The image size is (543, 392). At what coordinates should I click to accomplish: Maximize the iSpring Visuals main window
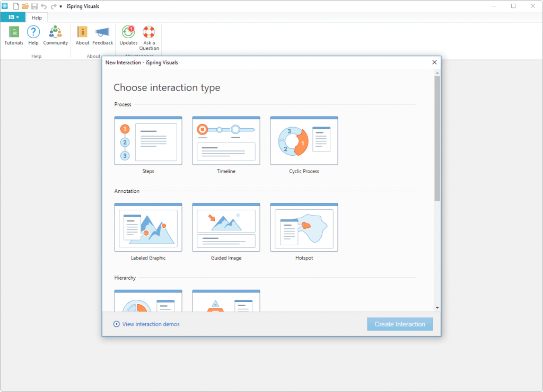[513, 6]
